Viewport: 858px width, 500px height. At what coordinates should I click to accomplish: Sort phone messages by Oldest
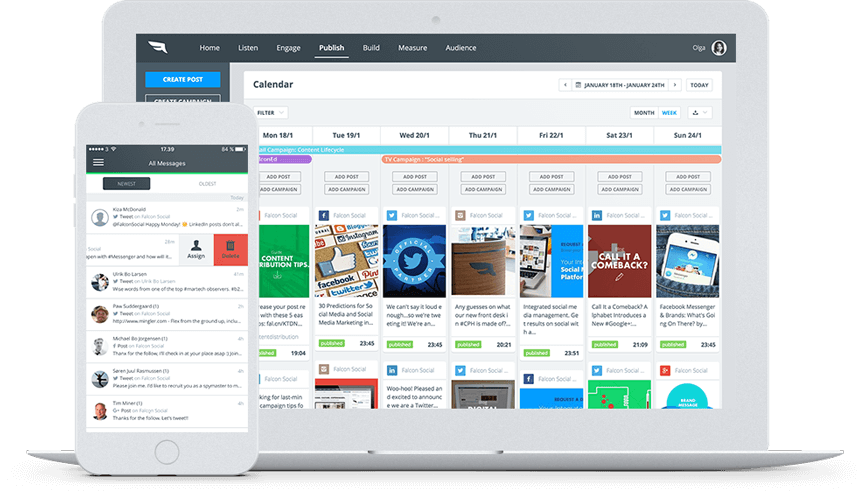point(207,184)
